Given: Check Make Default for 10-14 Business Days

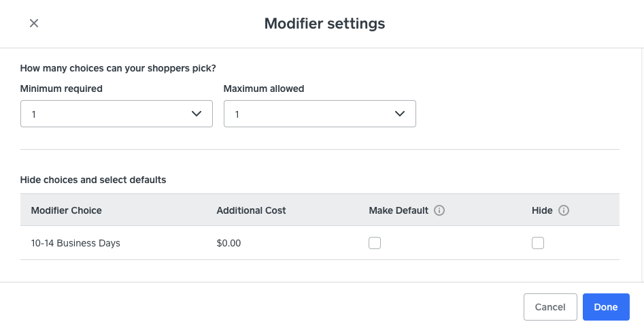Looking at the screenshot, I should tap(375, 243).
